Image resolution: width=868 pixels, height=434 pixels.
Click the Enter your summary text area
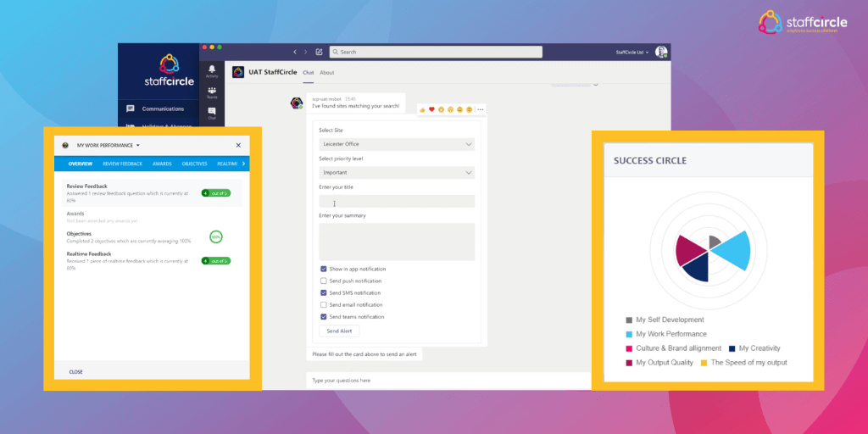(397, 242)
